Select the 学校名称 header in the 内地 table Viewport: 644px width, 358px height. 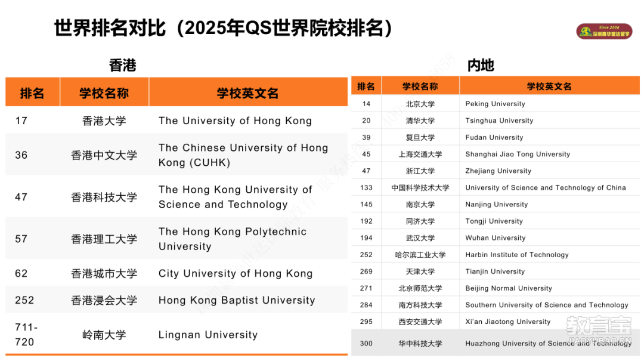pyautogui.click(x=420, y=87)
